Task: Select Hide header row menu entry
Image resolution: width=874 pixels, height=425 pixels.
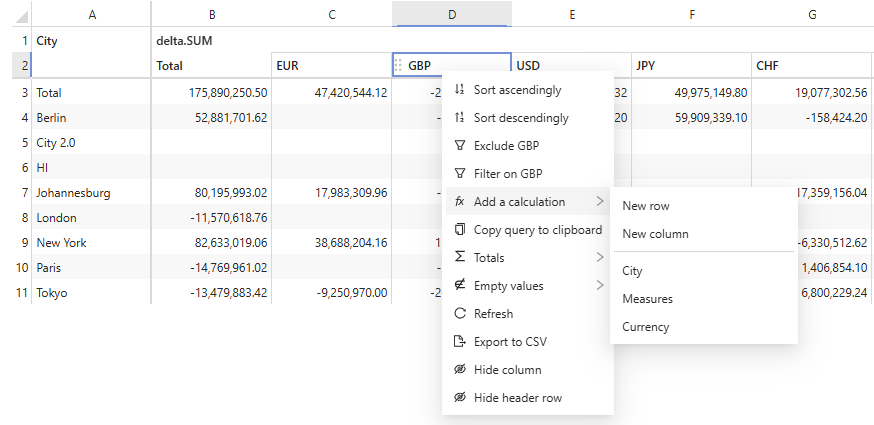Action: pyautogui.click(x=528, y=397)
